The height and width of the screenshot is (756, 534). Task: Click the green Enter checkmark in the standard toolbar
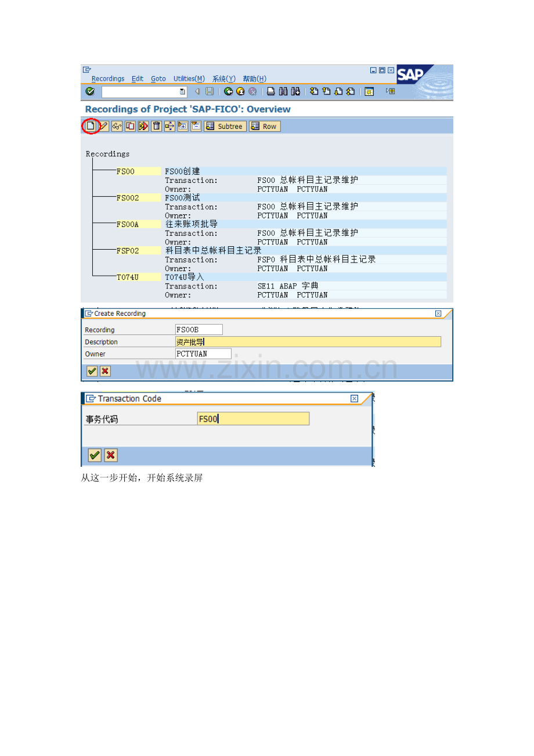[89, 92]
